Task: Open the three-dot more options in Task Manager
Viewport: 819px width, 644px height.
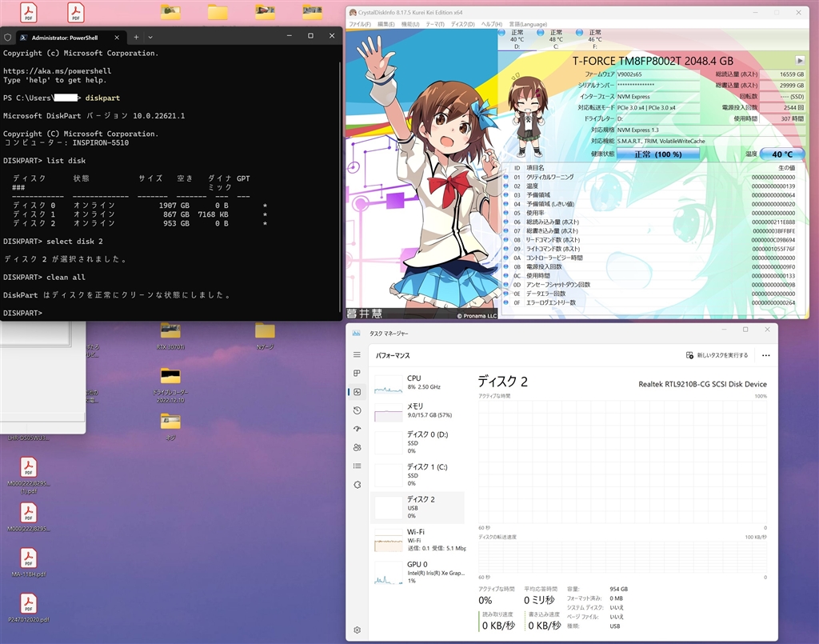Action: pyautogui.click(x=765, y=355)
